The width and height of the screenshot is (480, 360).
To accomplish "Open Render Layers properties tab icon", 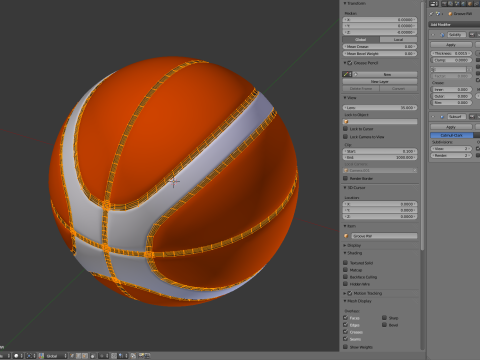I will coord(450,4).
